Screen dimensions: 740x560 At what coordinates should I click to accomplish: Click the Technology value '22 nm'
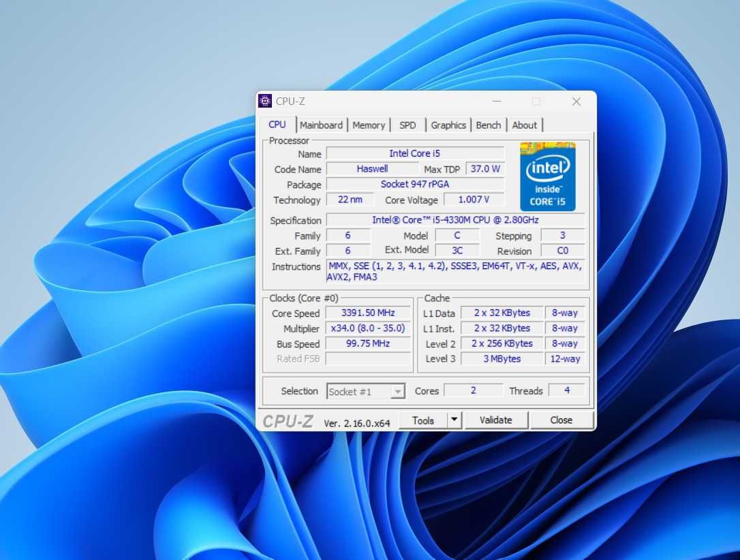pyautogui.click(x=350, y=200)
